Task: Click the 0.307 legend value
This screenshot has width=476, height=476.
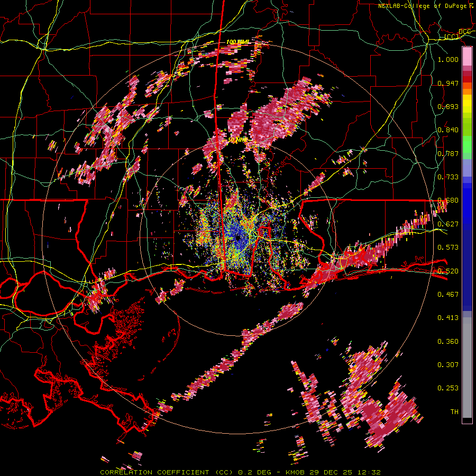Action: pos(448,364)
